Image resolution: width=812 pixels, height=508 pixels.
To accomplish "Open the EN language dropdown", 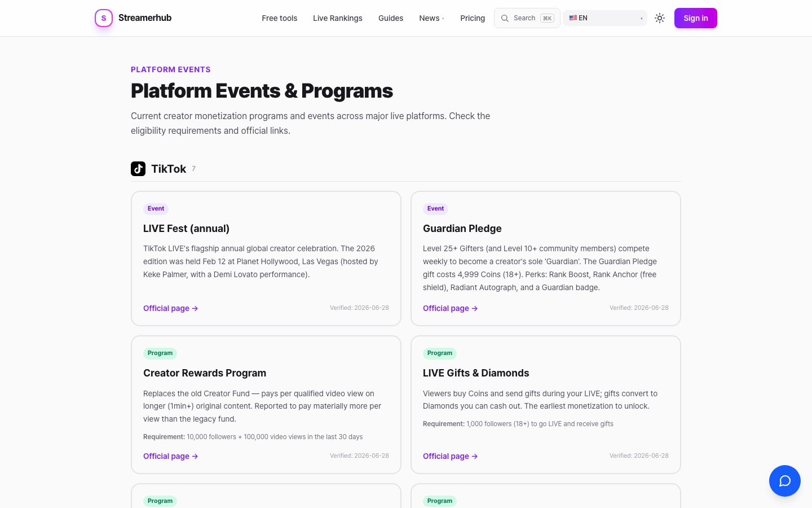I will (605, 18).
